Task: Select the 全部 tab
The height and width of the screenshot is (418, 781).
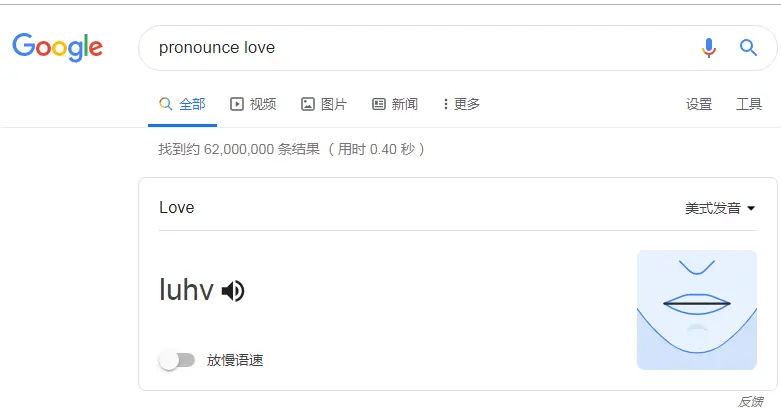Action: click(182, 104)
